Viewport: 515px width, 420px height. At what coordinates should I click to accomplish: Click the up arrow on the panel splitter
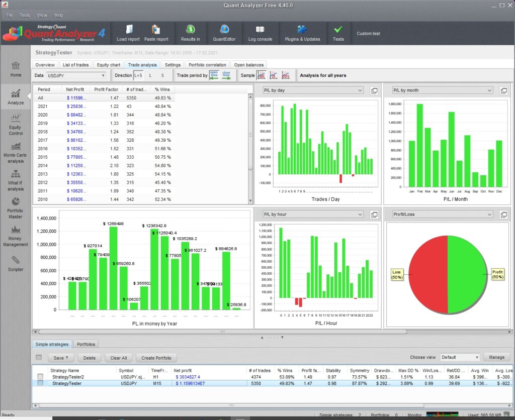click(x=262, y=337)
